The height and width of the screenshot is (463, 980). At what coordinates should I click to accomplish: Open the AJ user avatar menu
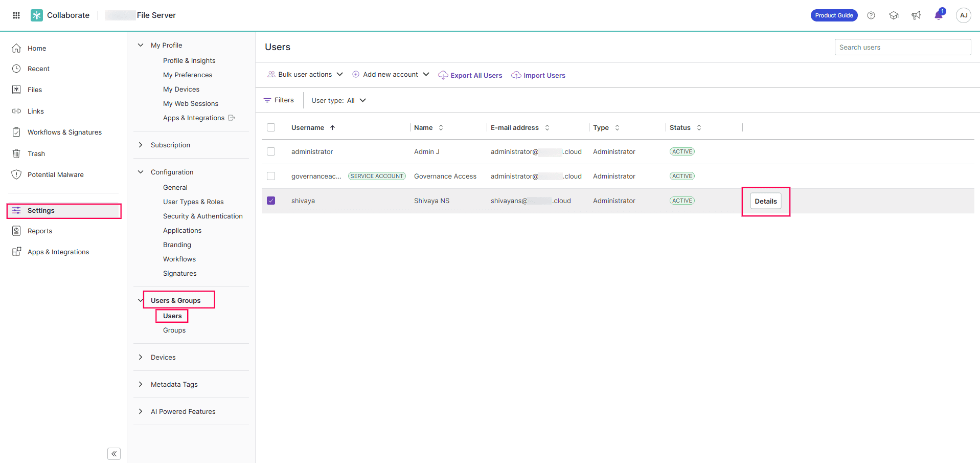click(x=964, y=15)
